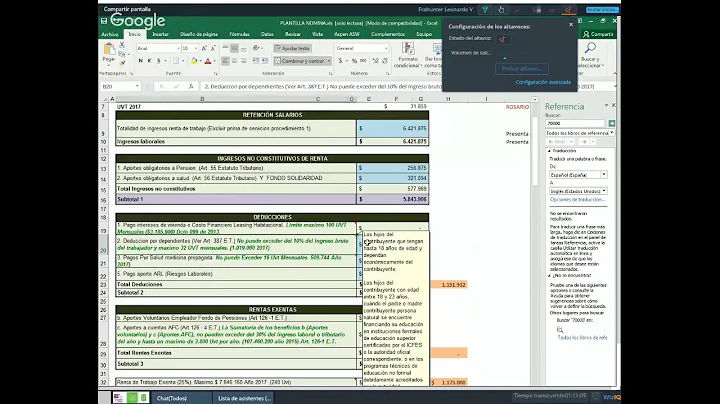
Task: Toggle bold (N) formatting
Action: coord(141,61)
